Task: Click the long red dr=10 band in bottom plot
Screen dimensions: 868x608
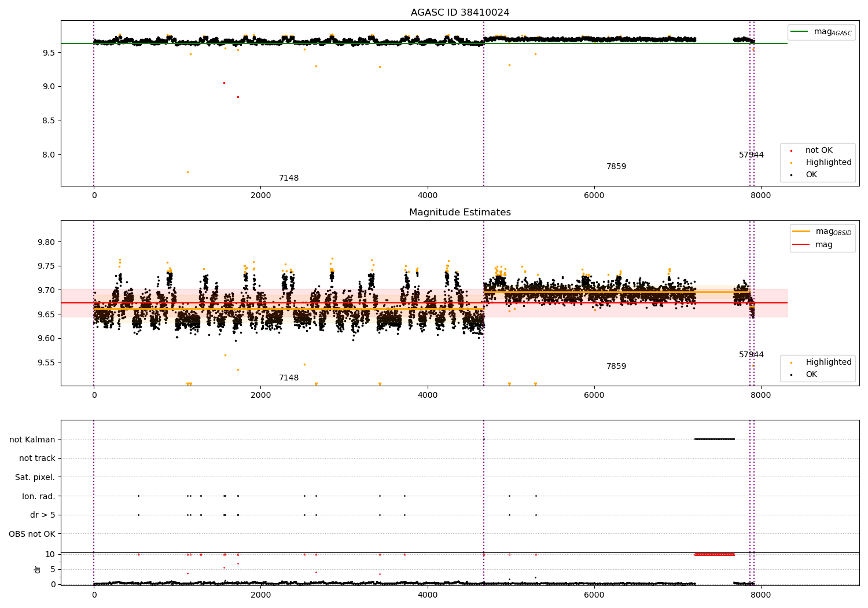Action: pos(715,554)
